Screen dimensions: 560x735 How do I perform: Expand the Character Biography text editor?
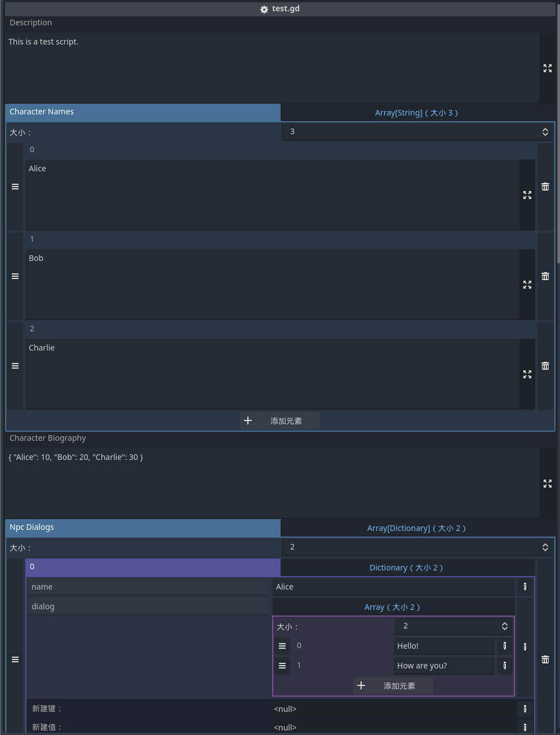(x=547, y=484)
